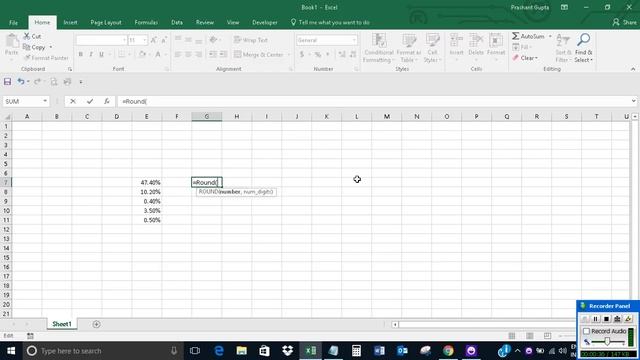Image resolution: width=640 pixels, height=360 pixels.
Task: Click column G header
Action: [207, 117]
